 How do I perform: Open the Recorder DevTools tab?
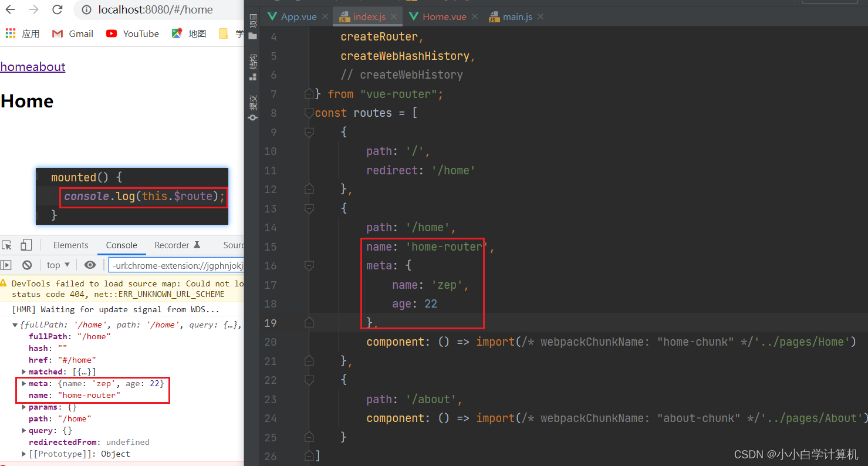pyautogui.click(x=177, y=245)
